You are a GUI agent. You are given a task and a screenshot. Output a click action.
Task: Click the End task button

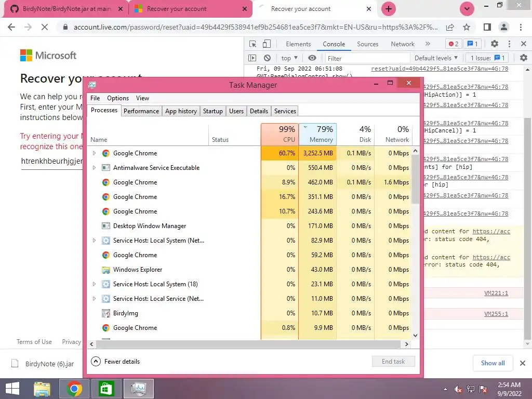393,362
